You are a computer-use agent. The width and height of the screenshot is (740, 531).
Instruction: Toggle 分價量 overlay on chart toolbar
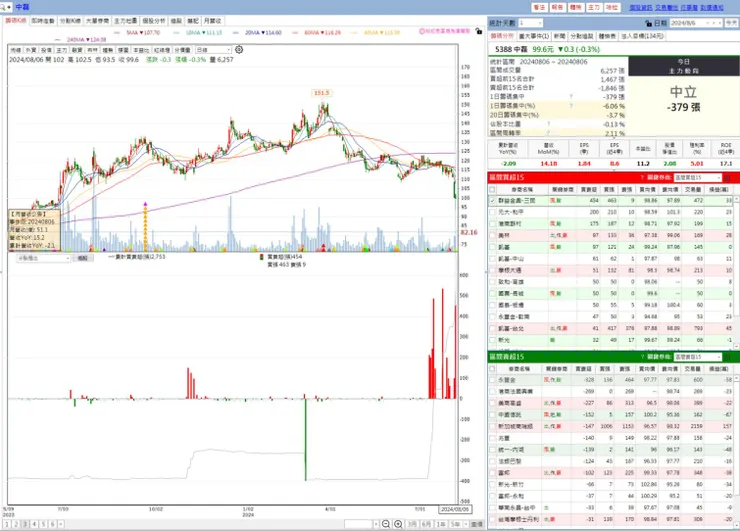coord(182,50)
